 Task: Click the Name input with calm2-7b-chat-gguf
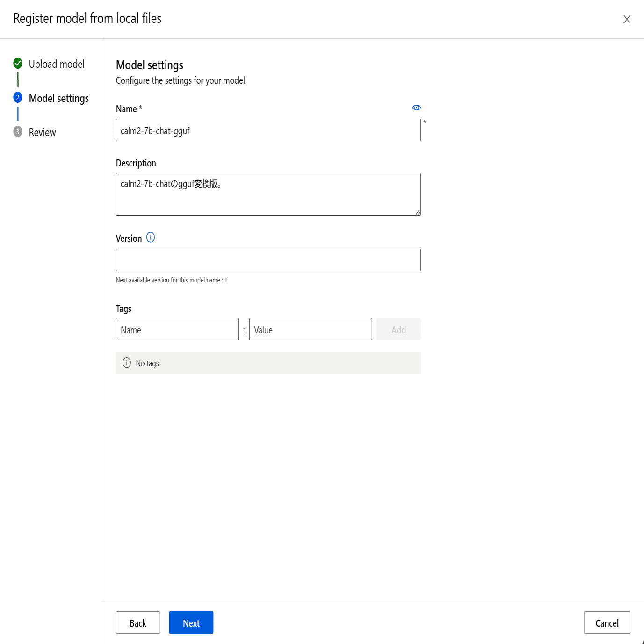click(268, 130)
